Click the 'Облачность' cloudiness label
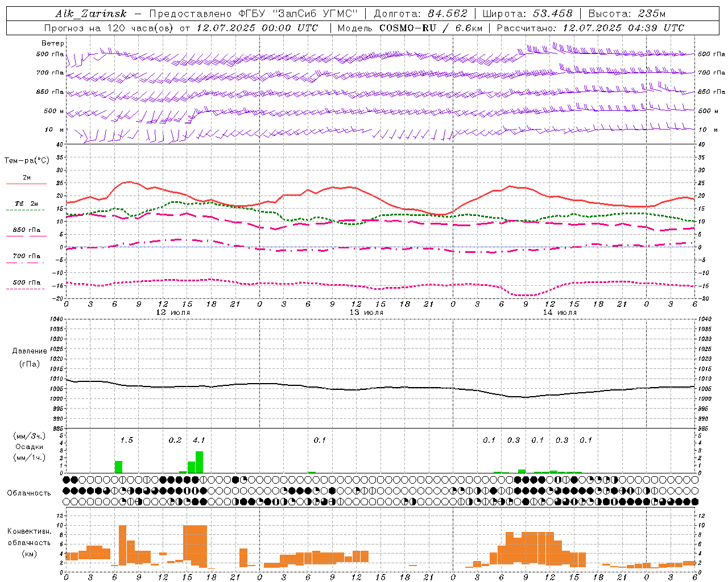This screenshot has height=582, width=728. (x=29, y=493)
